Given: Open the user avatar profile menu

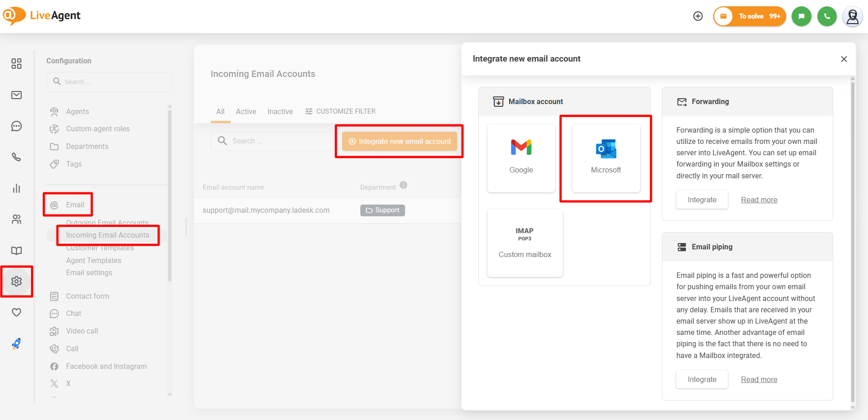Looking at the screenshot, I should pos(853,16).
